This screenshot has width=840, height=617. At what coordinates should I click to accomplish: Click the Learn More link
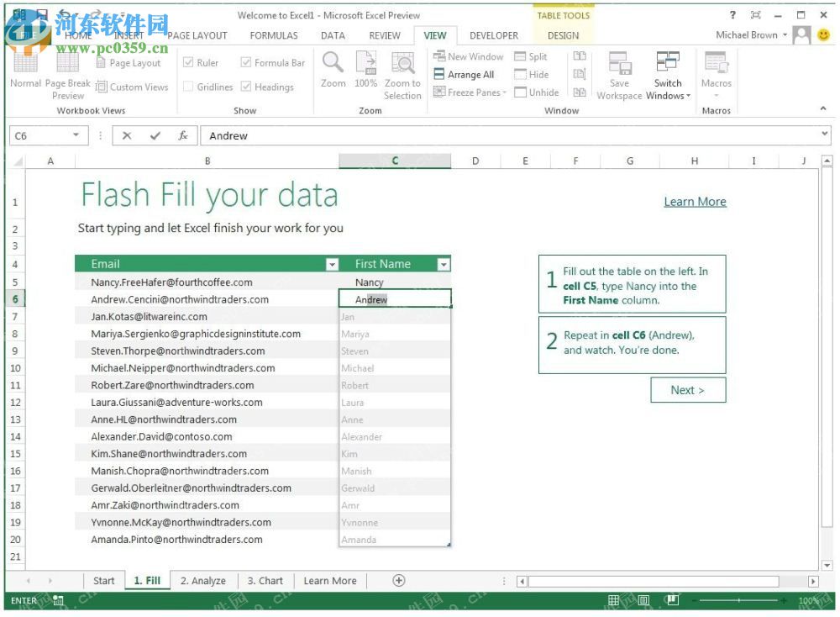(x=695, y=201)
